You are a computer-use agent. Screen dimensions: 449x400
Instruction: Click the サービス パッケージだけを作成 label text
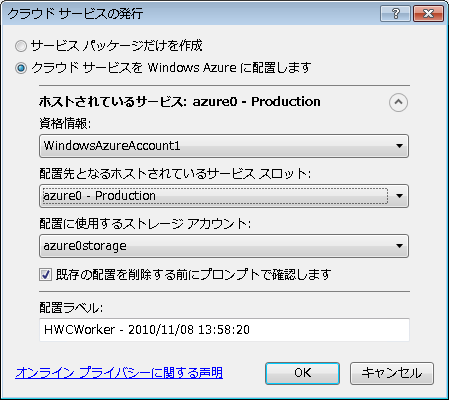[117, 46]
